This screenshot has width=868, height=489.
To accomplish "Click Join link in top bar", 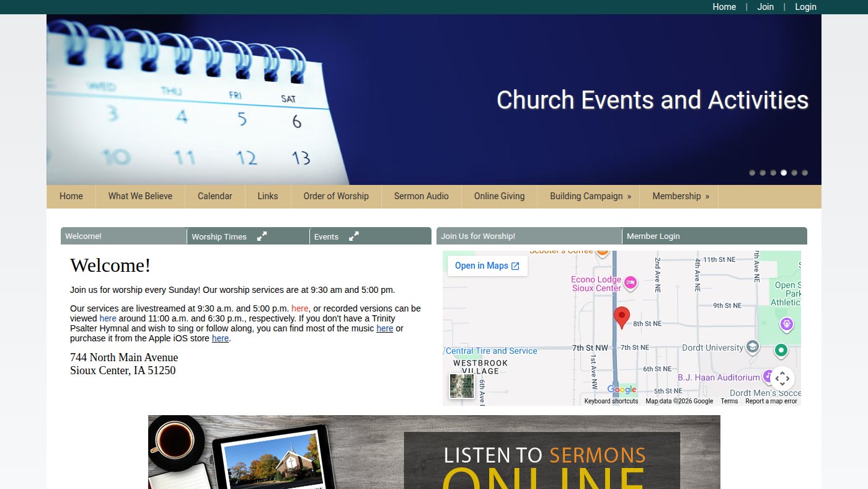I will pos(766,7).
